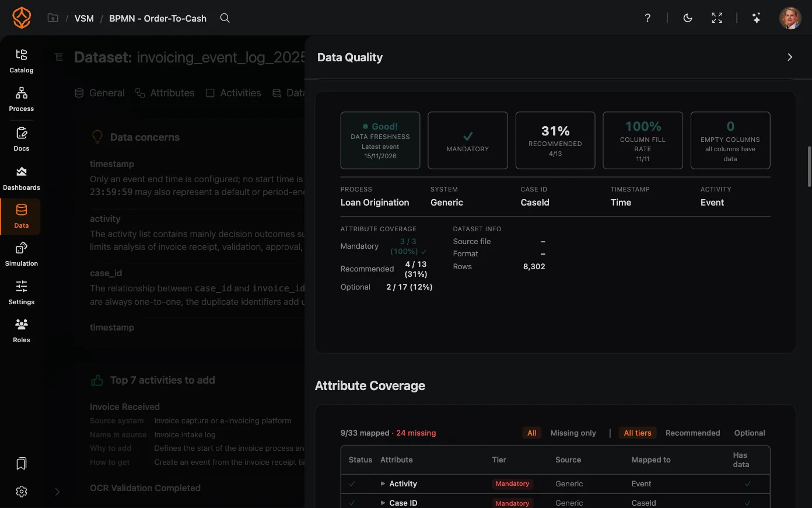Collapse the Data Quality panel chevron
812x508 pixels.
790,57
